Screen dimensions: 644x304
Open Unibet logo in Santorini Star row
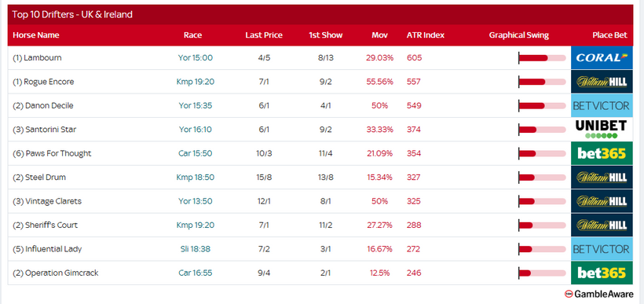602,130
